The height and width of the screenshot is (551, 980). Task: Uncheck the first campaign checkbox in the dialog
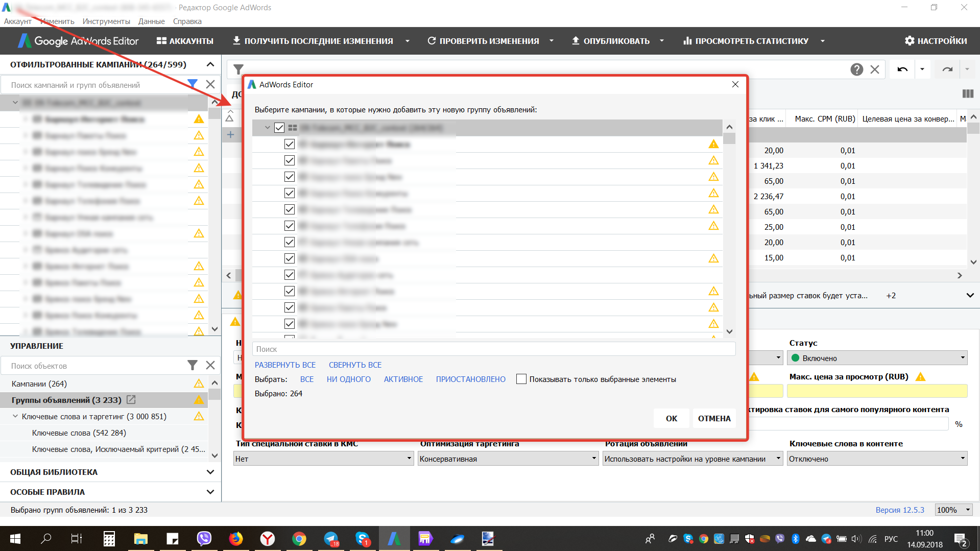click(290, 144)
